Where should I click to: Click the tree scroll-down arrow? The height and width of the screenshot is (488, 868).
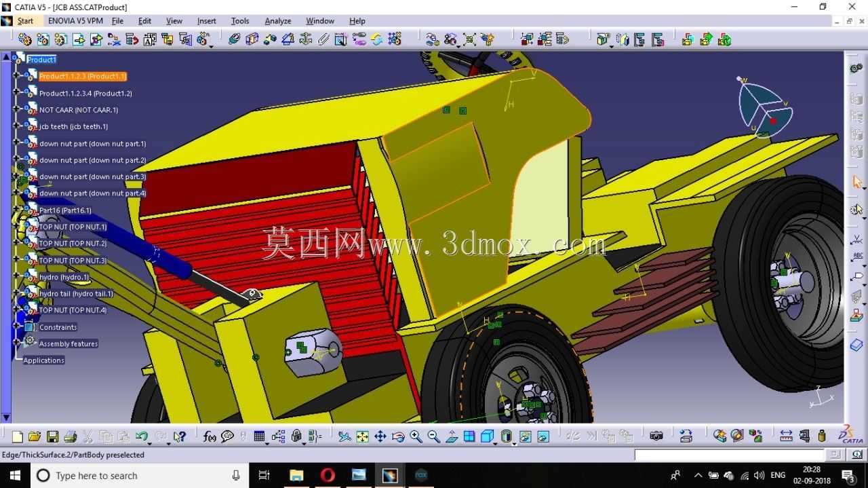coord(6,418)
